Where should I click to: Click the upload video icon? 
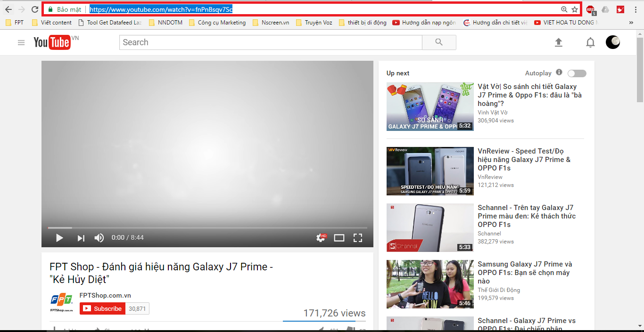(558, 42)
